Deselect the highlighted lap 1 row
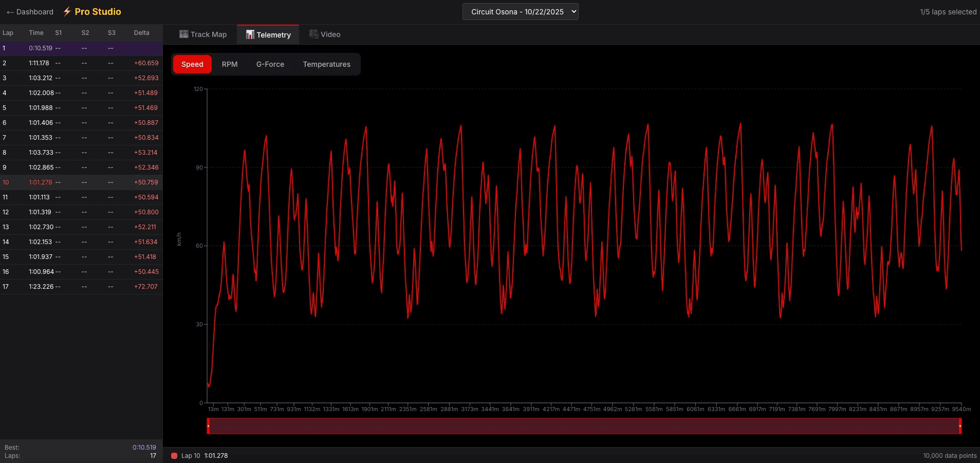 point(77,48)
